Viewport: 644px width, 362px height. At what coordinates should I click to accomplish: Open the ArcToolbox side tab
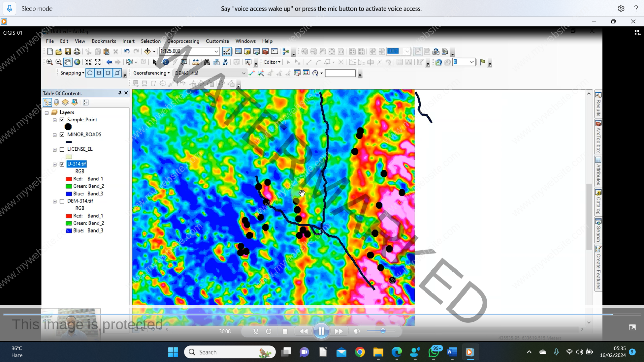tap(598, 137)
